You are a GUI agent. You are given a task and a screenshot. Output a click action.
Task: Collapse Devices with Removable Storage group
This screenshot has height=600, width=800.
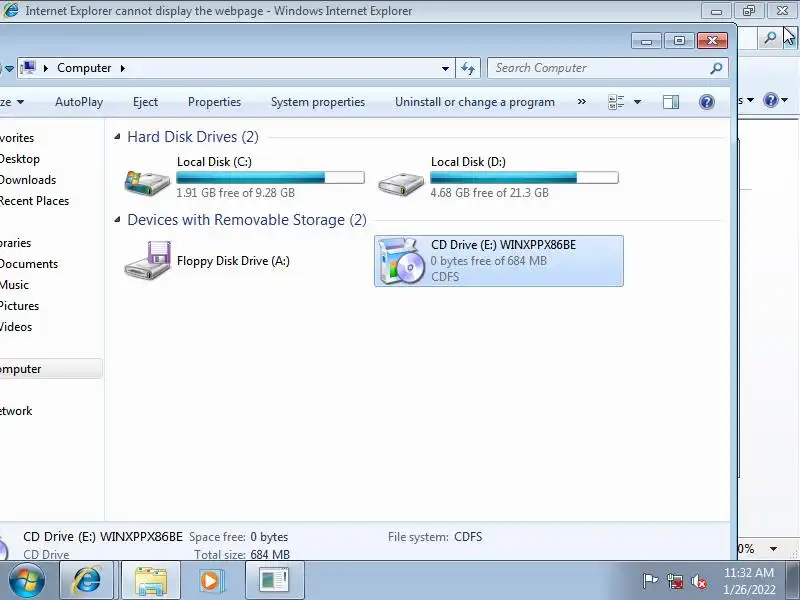[117, 219]
